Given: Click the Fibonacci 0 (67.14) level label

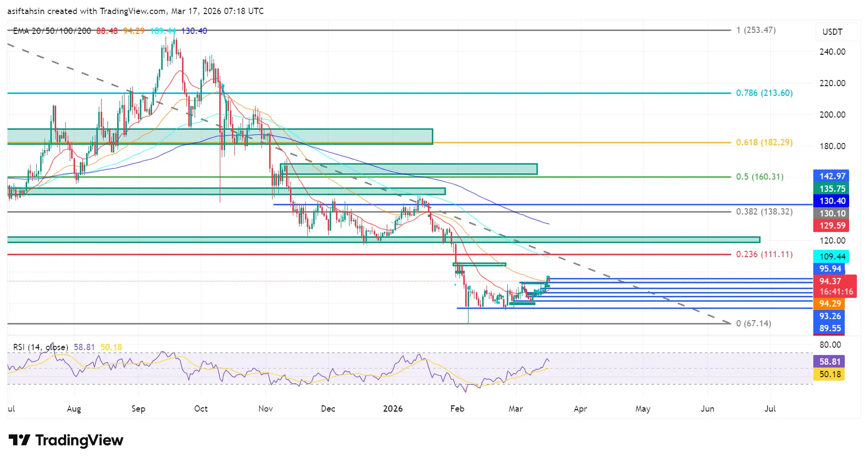Looking at the screenshot, I should 753,323.
